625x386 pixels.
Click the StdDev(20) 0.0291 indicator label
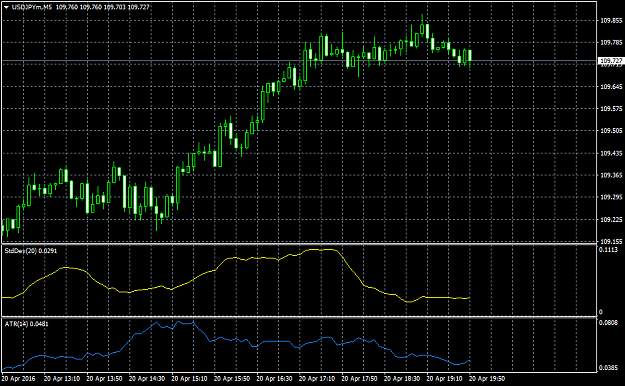[31, 251]
